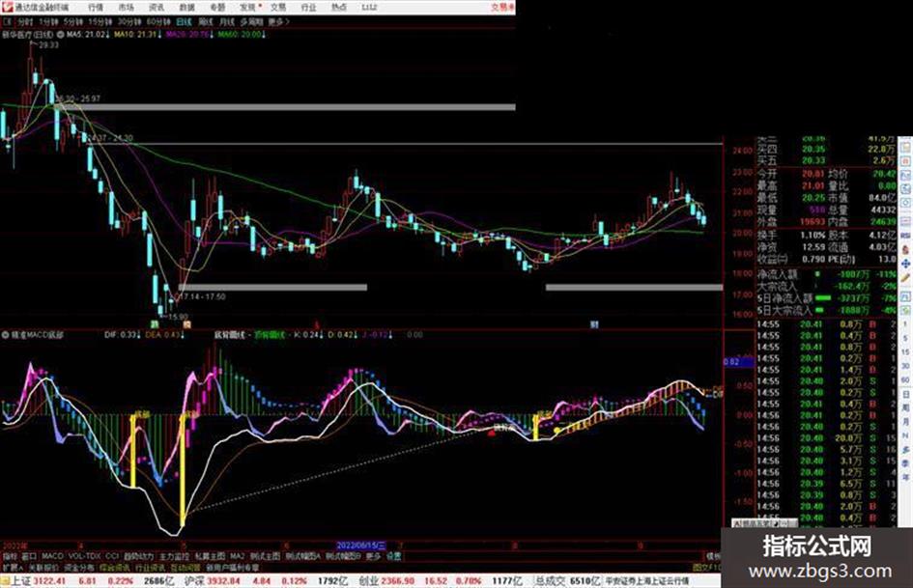Select the 多周期 multi-period tab
Image resolution: width=913 pixels, height=588 pixels.
[x=251, y=22]
